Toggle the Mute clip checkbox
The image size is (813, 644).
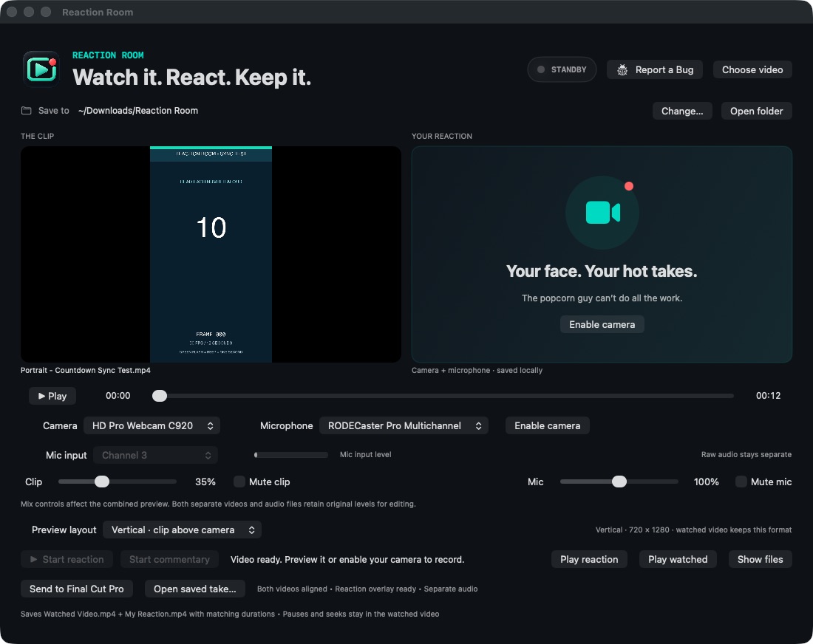pos(239,482)
